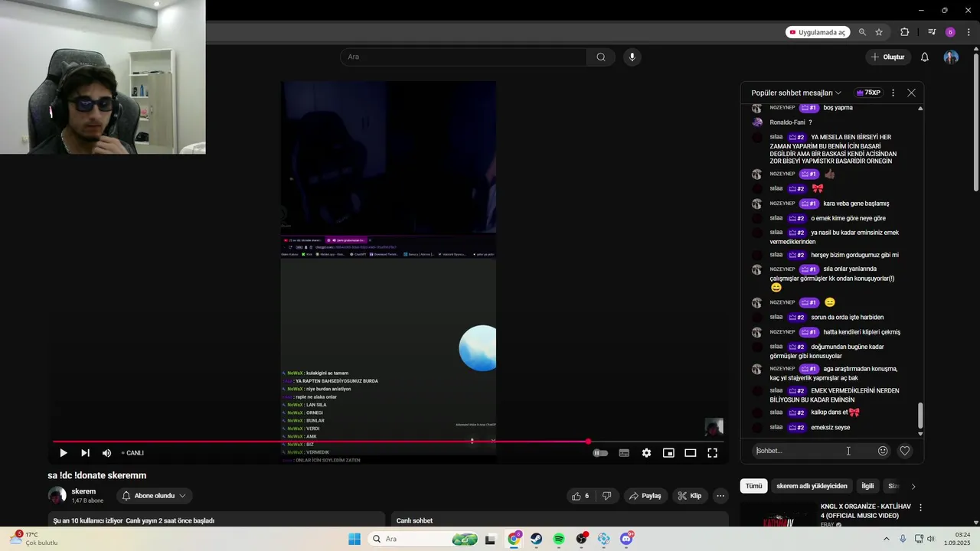Screen dimensions: 980x551
Task: Open video settings gear
Action: pos(646,453)
